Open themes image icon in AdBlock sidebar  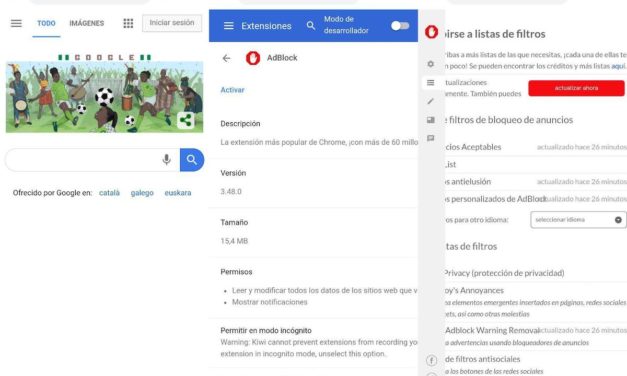pos(431,120)
